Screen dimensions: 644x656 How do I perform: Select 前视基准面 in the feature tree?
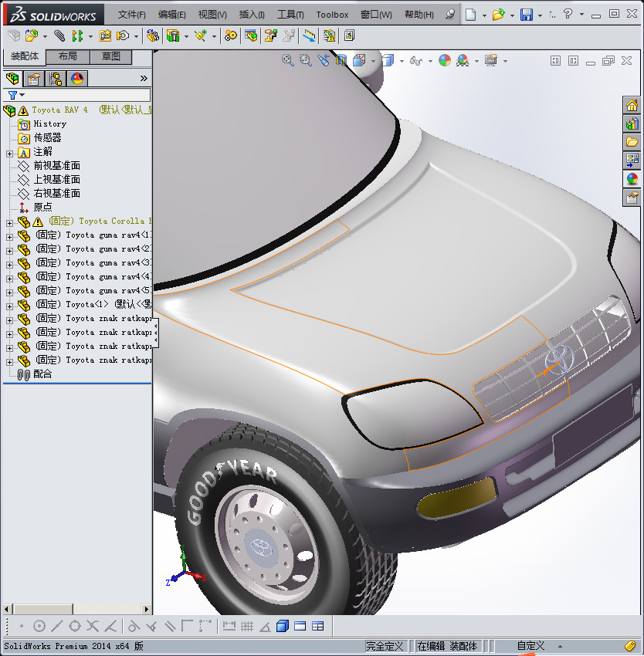(x=56, y=166)
